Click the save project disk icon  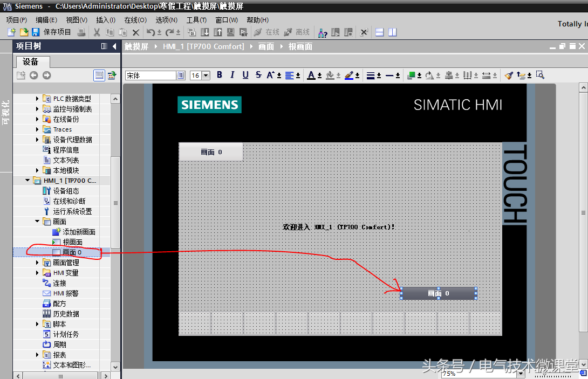(36, 32)
